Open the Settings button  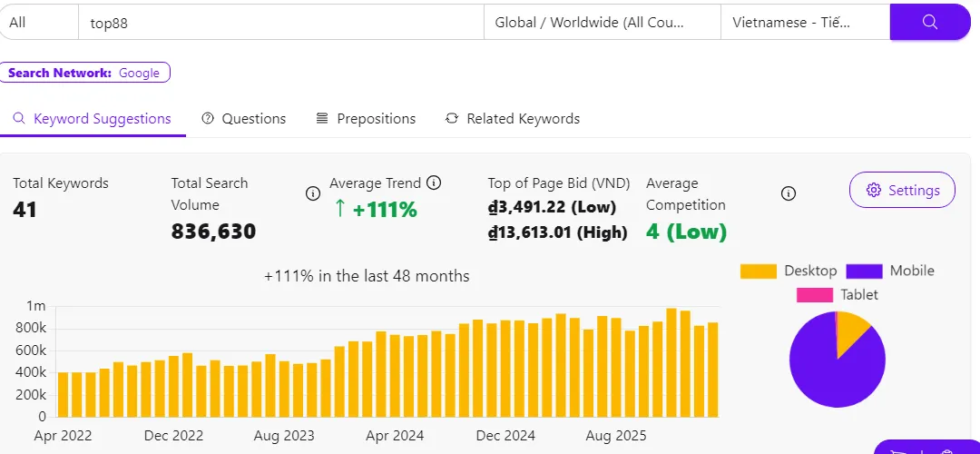click(902, 190)
